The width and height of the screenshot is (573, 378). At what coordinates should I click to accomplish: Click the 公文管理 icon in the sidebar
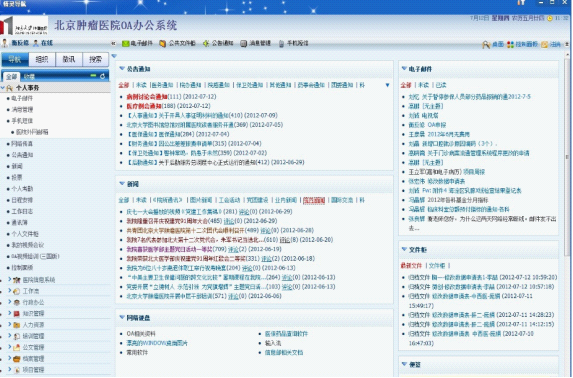pyautogui.click(x=16, y=348)
